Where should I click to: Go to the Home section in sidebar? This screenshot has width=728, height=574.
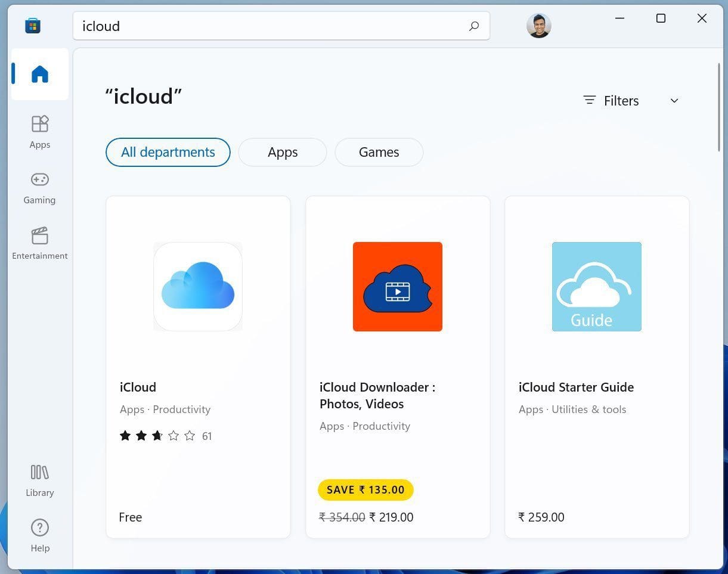(x=40, y=74)
